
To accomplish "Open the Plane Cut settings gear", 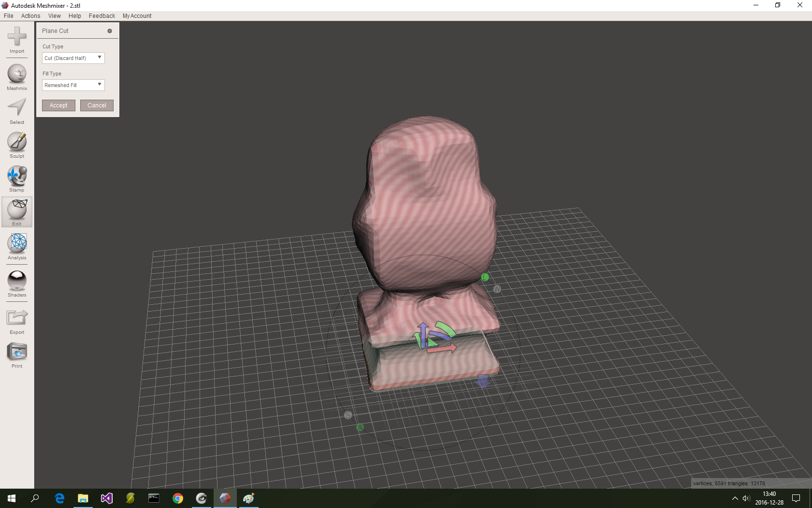I will (109, 30).
